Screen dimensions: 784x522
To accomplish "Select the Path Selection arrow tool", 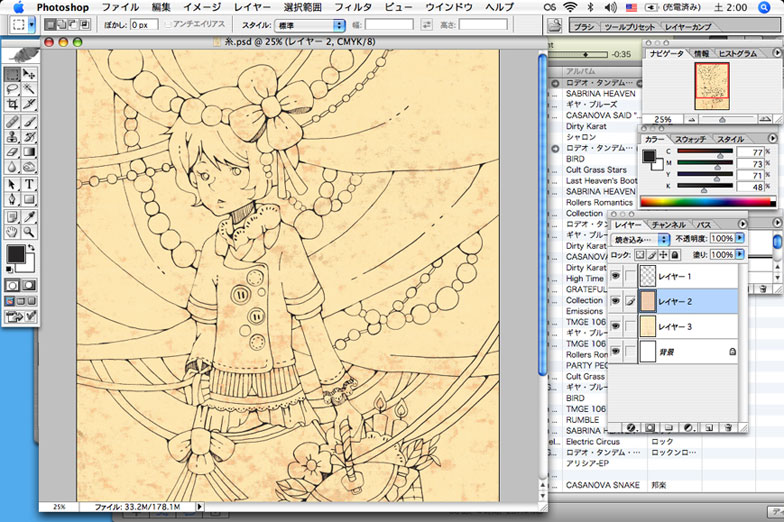I will (x=12, y=184).
